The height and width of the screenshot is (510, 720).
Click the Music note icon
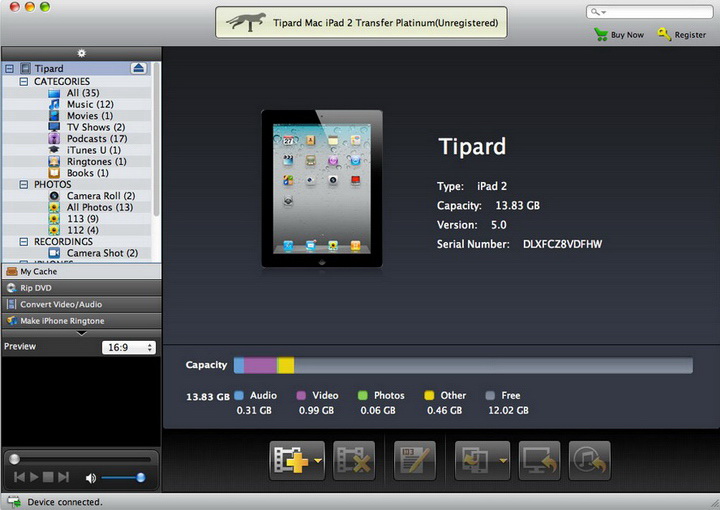pyautogui.click(x=54, y=105)
